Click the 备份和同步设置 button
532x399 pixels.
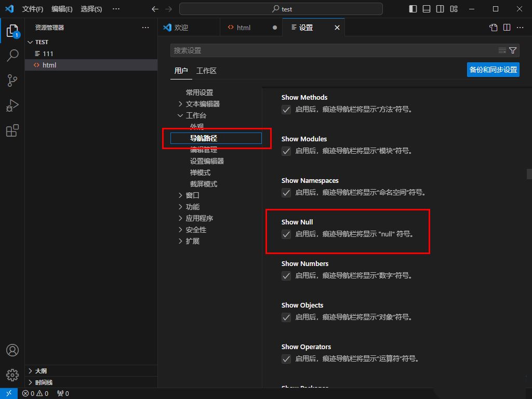pos(493,69)
